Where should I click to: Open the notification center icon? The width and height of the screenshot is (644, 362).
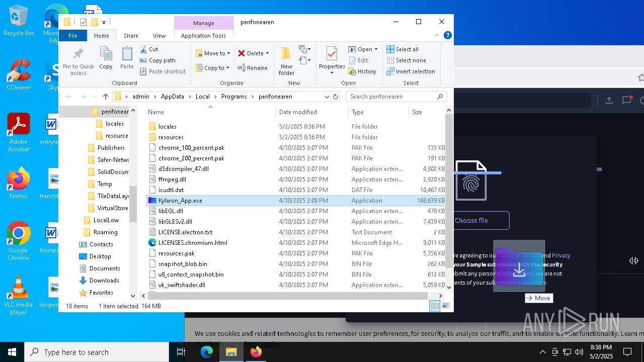[627, 352]
